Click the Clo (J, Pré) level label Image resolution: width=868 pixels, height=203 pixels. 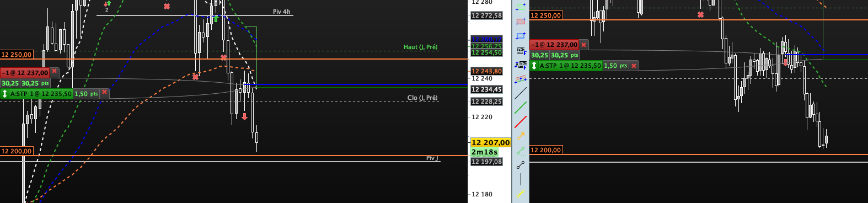tap(422, 98)
